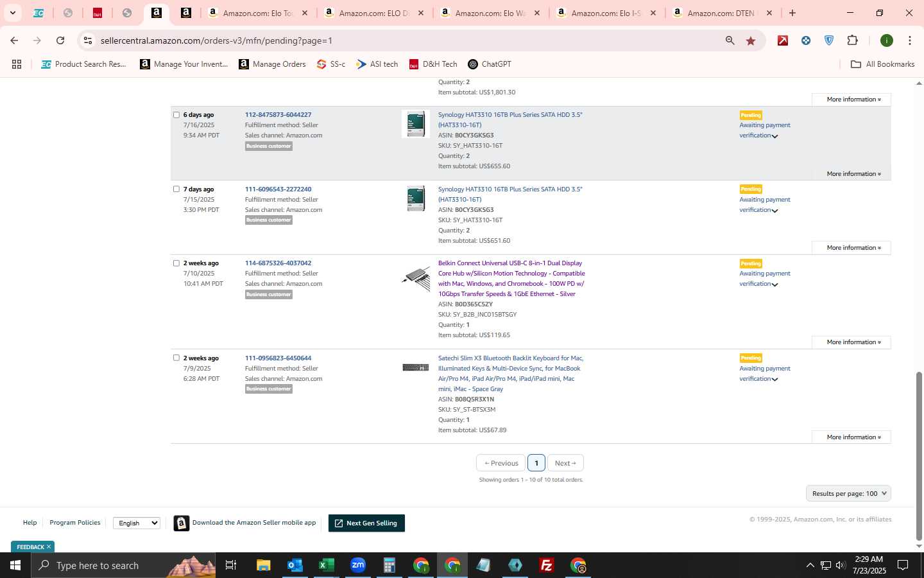Image resolution: width=924 pixels, height=578 pixels.
Task: Close the FEEDBACK tag
Action: click(48, 547)
